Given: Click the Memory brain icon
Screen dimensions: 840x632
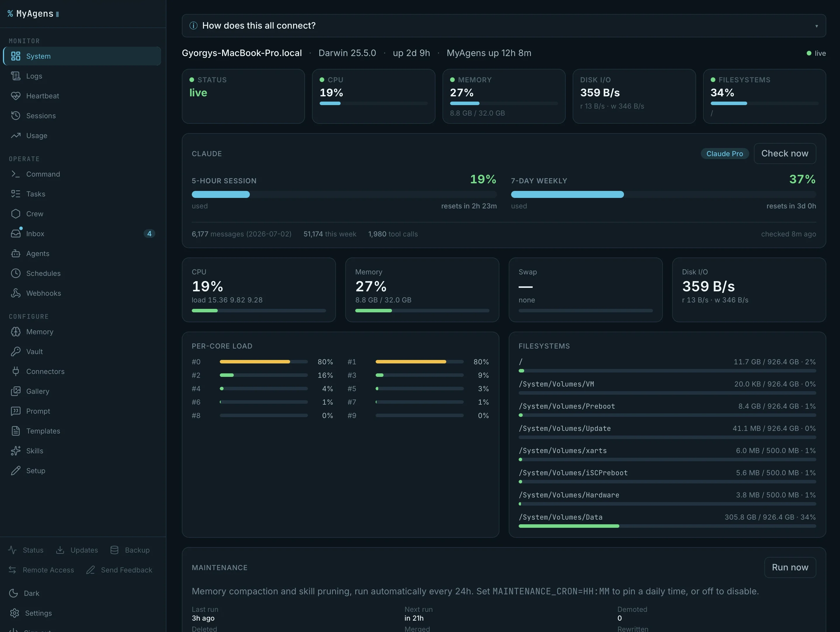Looking at the screenshot, I should 15,332.
